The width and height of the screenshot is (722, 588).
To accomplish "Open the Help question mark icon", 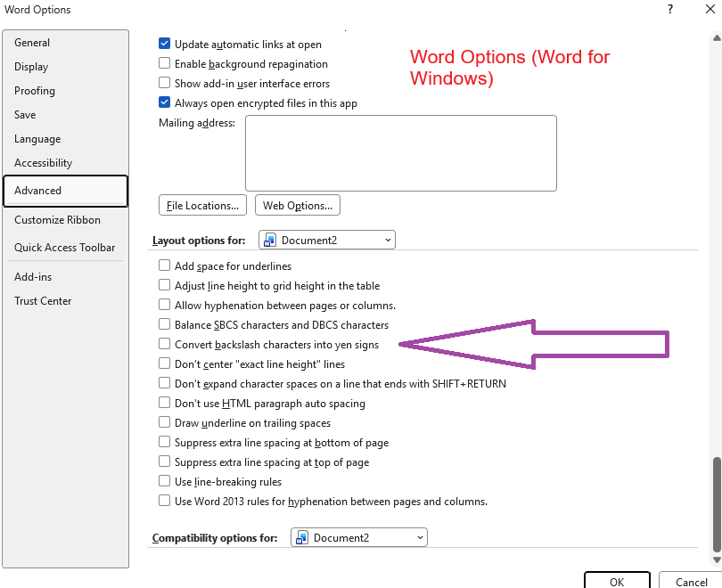I will pos(670,9).
